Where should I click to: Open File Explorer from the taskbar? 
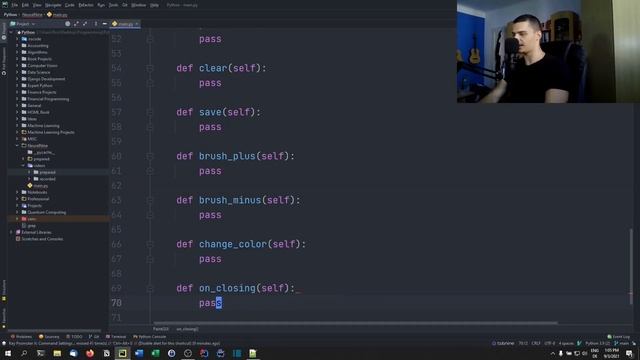click(x=57, y=353)
